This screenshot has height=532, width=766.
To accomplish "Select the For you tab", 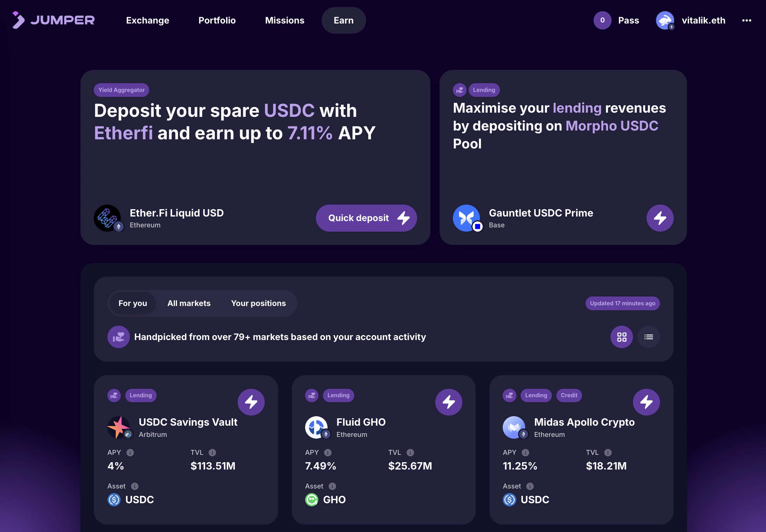I will tap(133, 303).
